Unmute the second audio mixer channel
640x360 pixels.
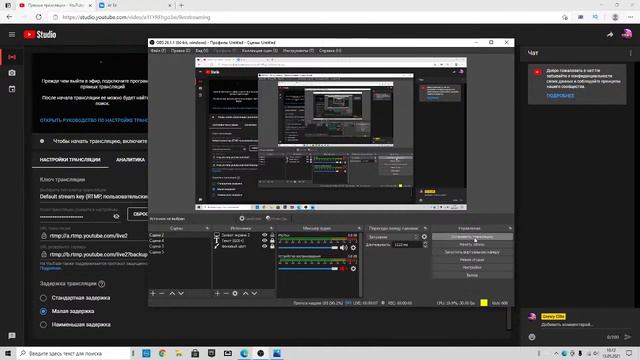point(344,269)
